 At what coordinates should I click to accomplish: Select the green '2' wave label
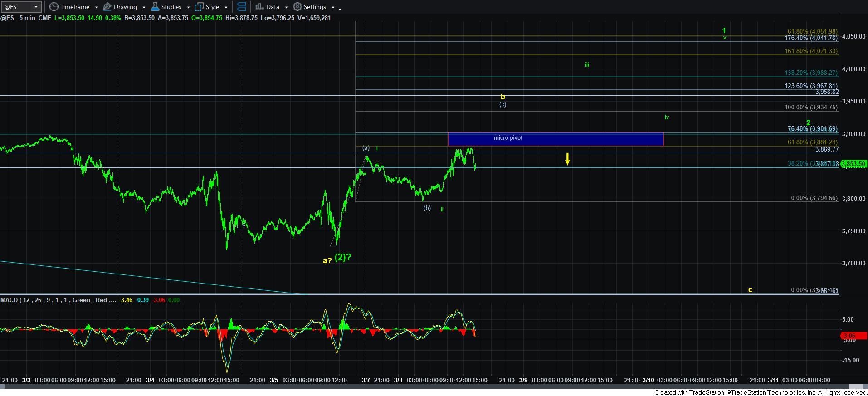point(808,122)
